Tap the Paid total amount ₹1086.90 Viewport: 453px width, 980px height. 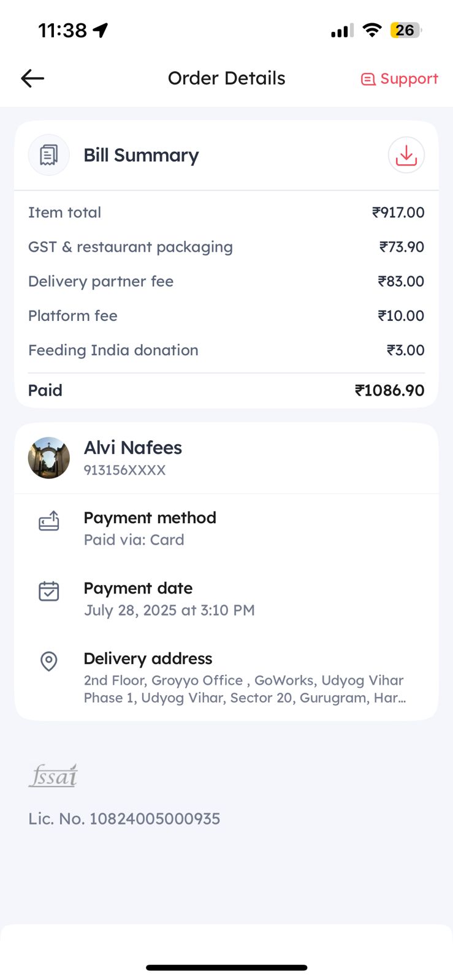389,390
